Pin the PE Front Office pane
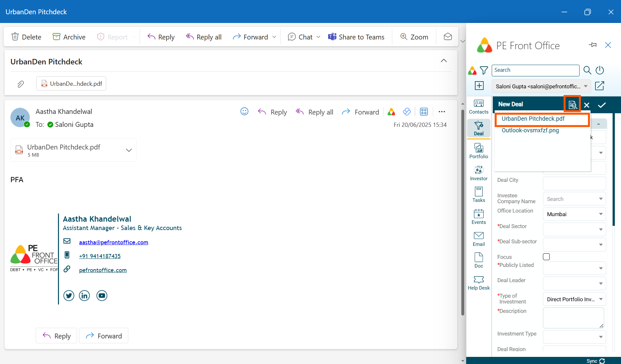The height and width of the screenshot is (364, 621). [x=593, y=45]
